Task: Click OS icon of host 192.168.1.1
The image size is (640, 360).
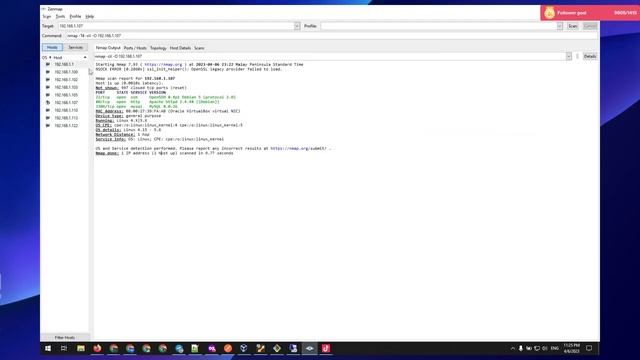Action: pyautogui.click(x=48, y=64)
